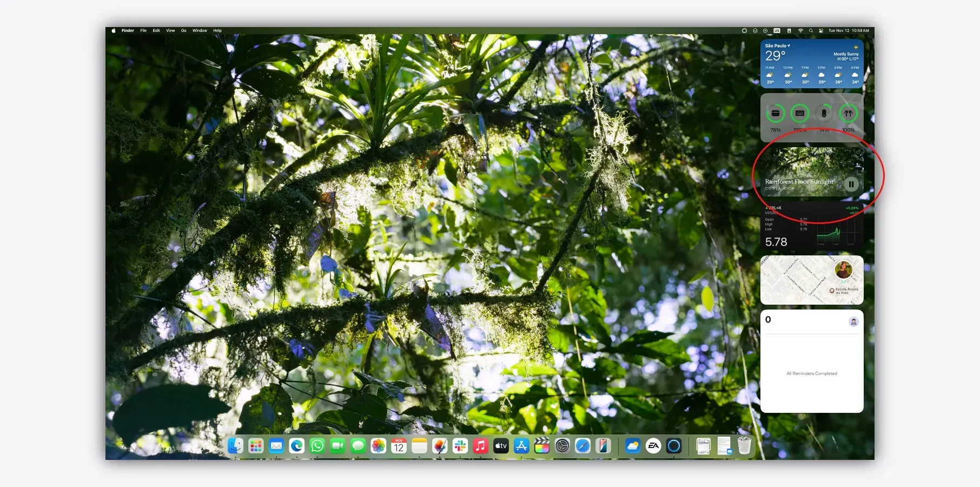Open WhatsApp from the Dock
Screen dimensions: 980x487
317,446
